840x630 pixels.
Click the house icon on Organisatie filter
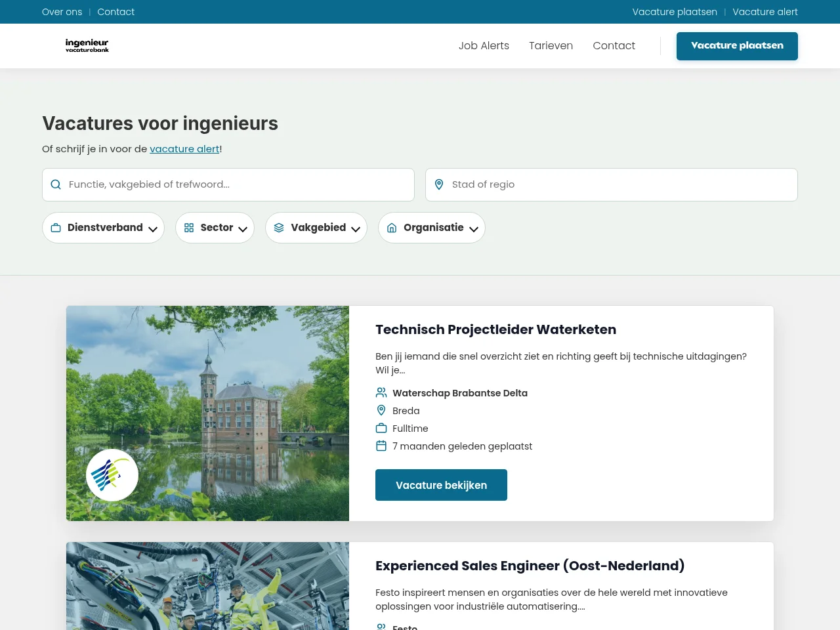click(392, 228)
